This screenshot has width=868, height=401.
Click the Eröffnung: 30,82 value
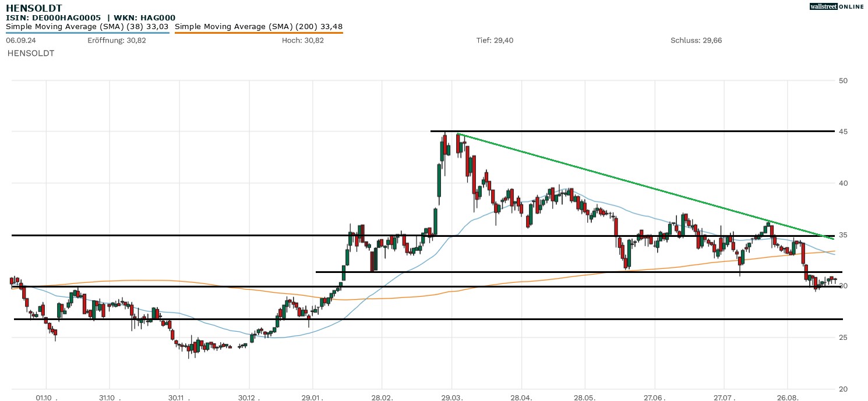[117, 40]
